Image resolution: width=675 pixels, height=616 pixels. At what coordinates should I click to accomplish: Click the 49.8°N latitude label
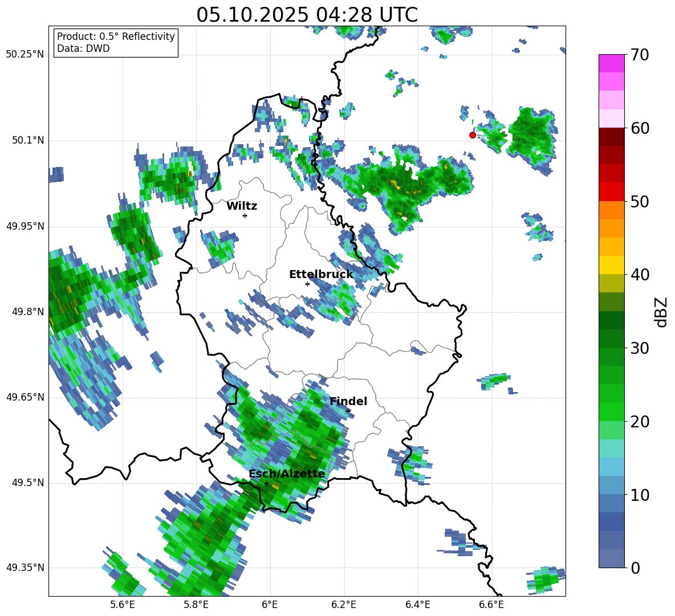(x=29, y=312)
